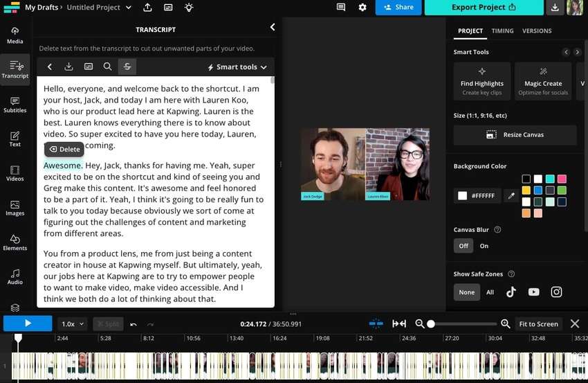Click the subtitles icon in top bar
Screen dimensions: 588x383
click(x=168, y=7)
